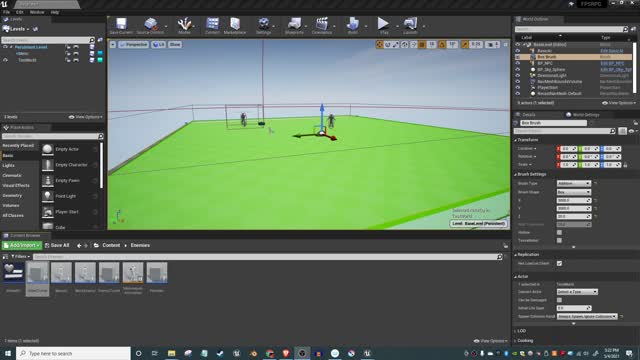The height and width of the screenshot is (360, 640).
Task: Click the green Add/Import button
Action: pos(22,245)
